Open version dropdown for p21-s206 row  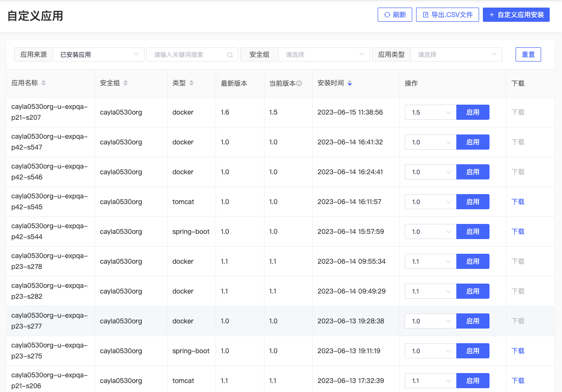point(430,381)
